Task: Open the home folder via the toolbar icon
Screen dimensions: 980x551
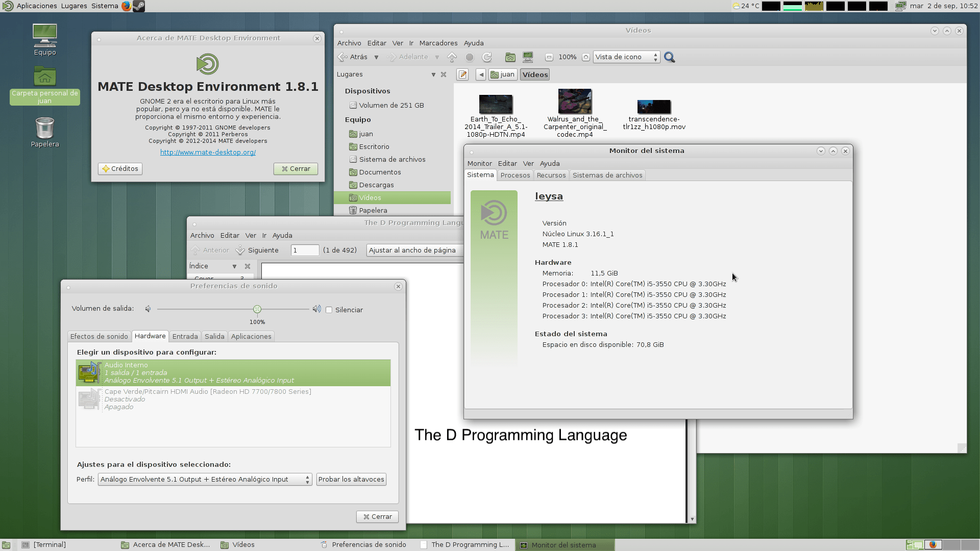Action: (510, 57)
